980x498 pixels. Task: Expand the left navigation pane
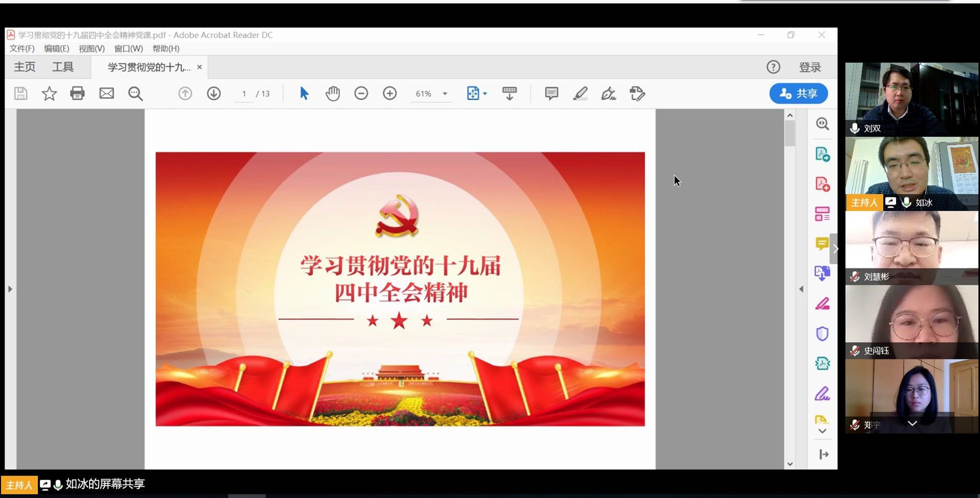pos(10,289)
